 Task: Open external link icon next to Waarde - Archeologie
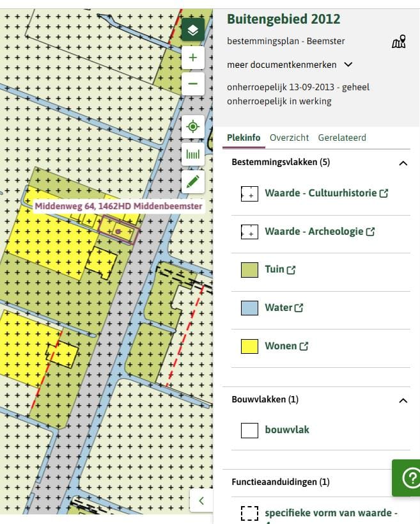370,232
